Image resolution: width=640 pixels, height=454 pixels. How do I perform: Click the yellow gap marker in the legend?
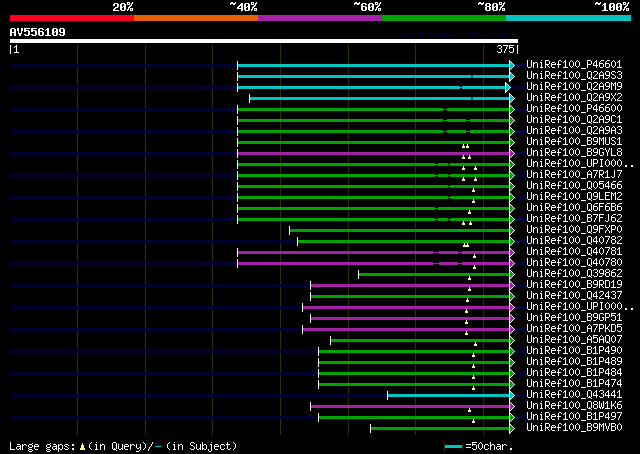[82, 447]
